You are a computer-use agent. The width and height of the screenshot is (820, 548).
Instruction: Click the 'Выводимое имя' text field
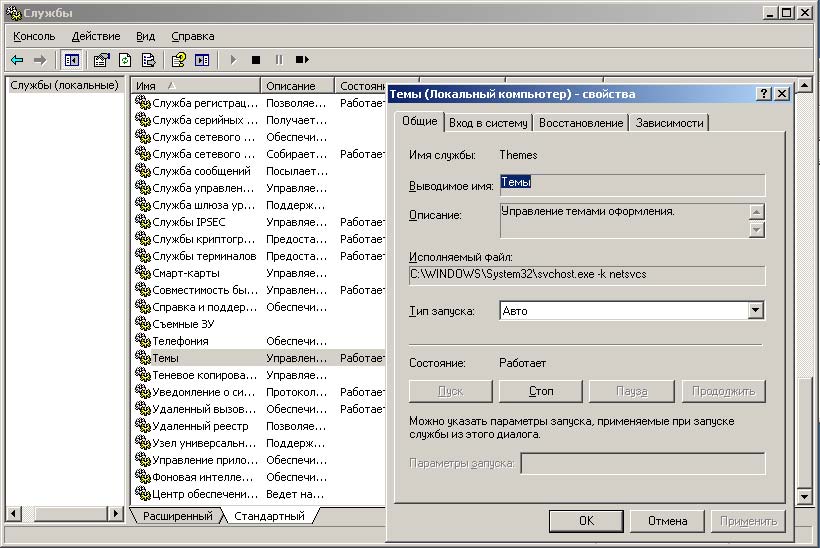coord(632,185)
